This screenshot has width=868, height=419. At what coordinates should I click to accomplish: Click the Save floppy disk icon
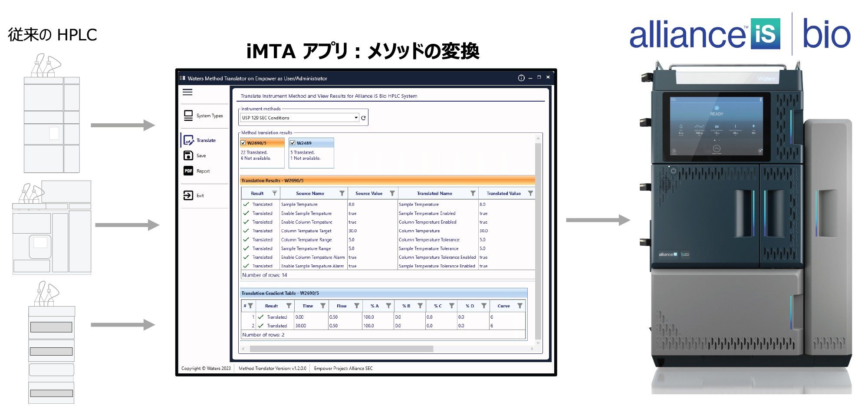(x=188, y=155)
